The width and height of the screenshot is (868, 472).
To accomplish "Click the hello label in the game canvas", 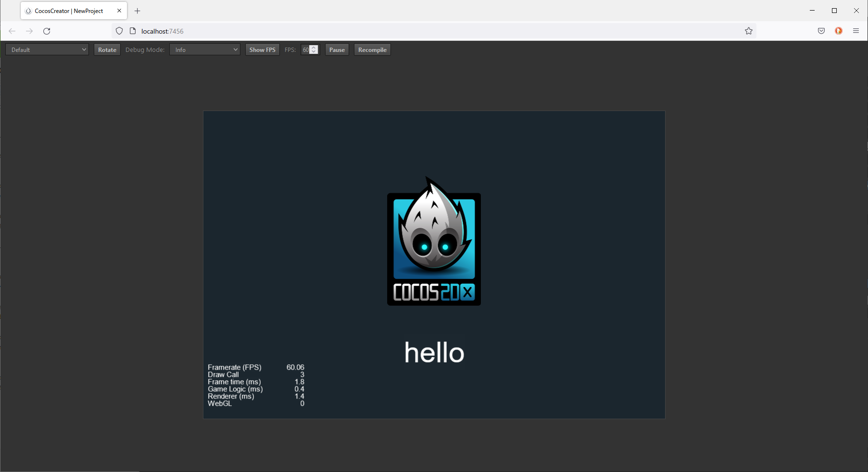I will click(434, 352).
